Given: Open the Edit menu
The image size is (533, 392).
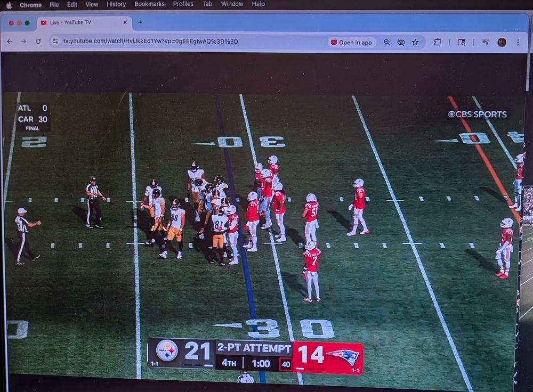Looking at the screenshot, I should coord(72,4).
